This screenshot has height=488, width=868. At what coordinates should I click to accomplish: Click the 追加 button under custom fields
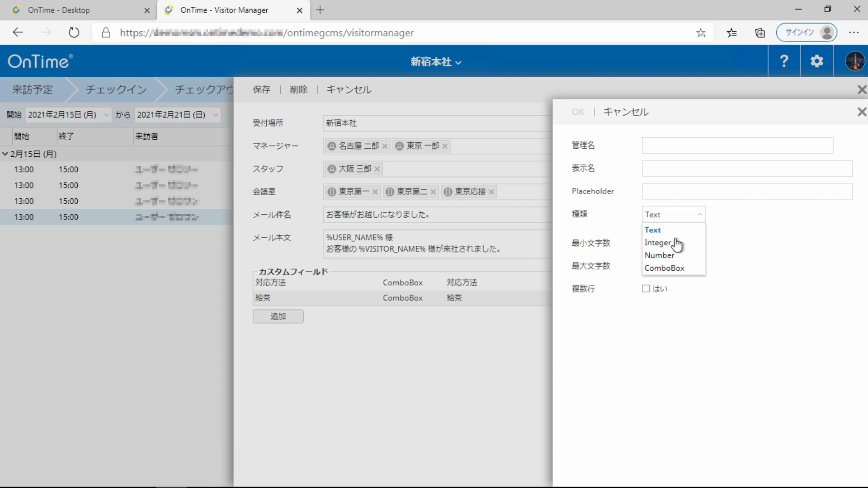tap(278, 316)
